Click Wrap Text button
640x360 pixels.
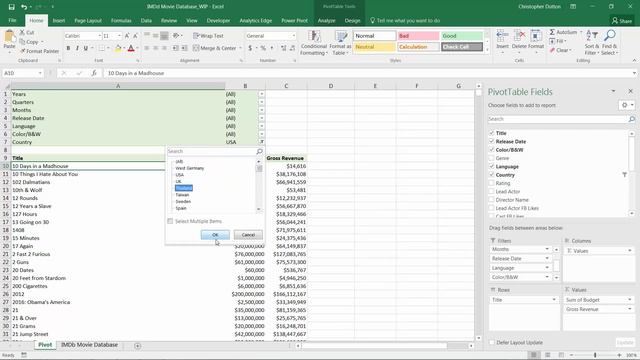click(208, 36)
